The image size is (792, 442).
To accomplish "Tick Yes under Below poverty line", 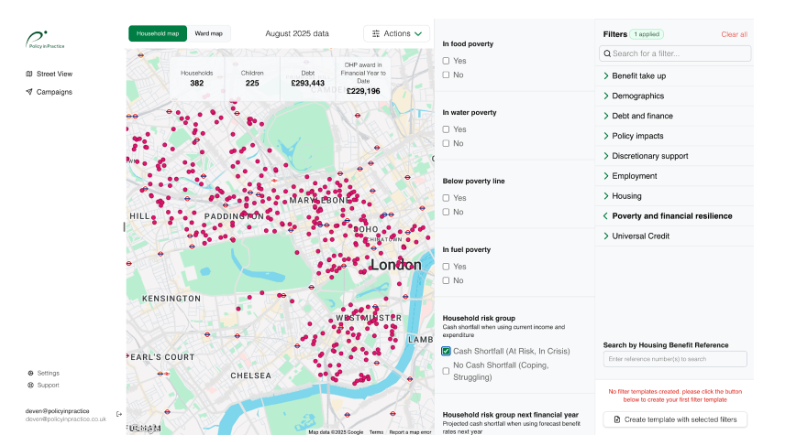I will (x=446, y=198).
